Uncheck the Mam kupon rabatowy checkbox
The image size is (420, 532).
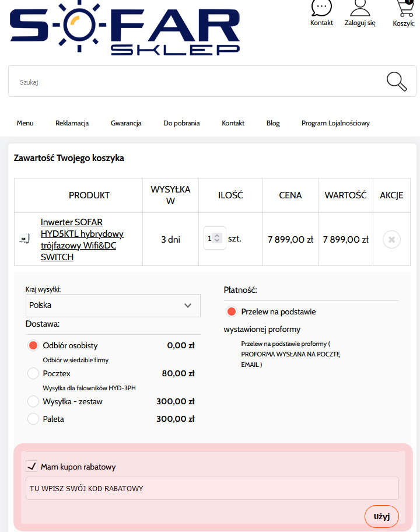click(32, 467)
